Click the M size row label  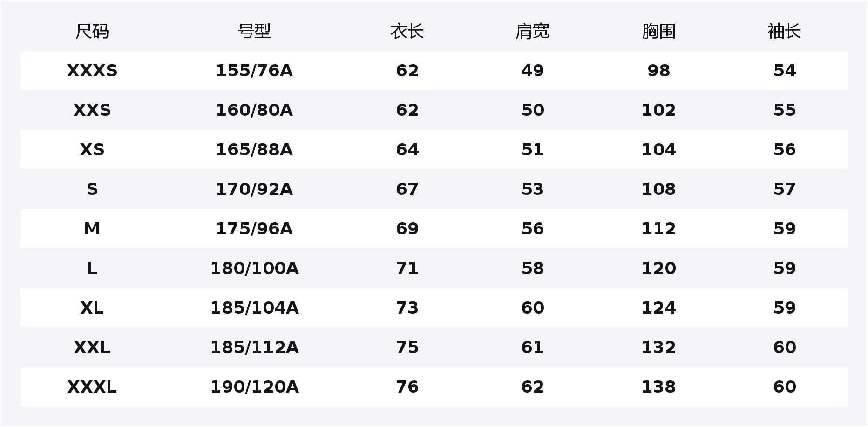click(x=92, y=229)
